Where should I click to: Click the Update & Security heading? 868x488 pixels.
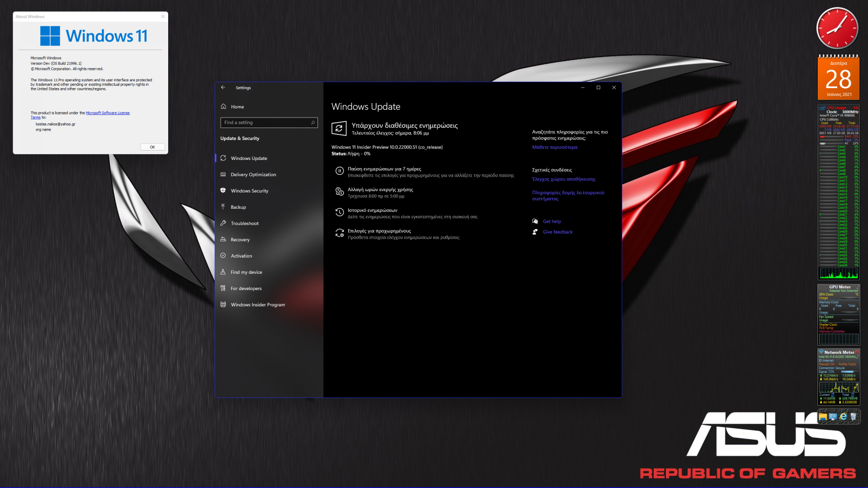pyautogui.click(x=240, y=138)
